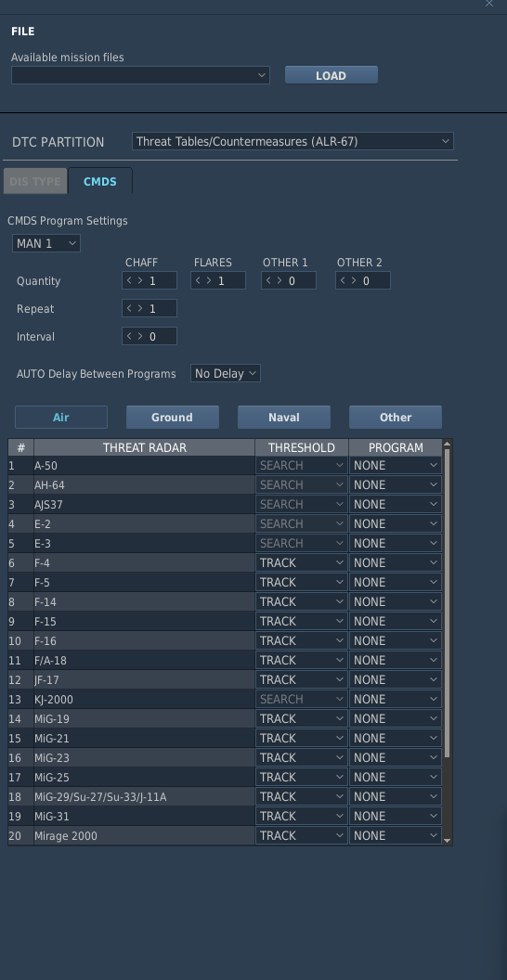Increase Interval value with right arrow
Viewport: 507px width, 980px height.
pyautogui.click(x=140, y=336)
